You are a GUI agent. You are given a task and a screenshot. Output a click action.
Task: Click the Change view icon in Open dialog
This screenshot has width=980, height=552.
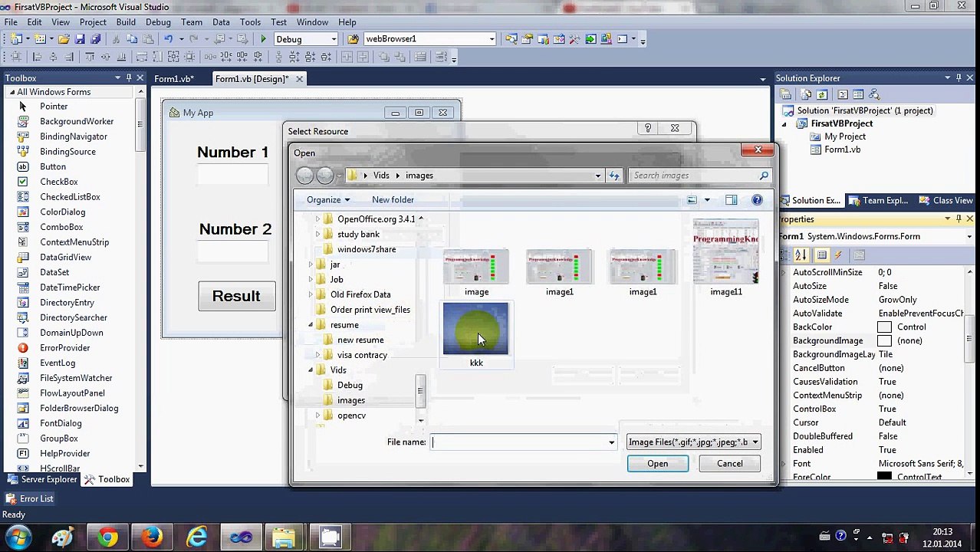coord(692,200)
